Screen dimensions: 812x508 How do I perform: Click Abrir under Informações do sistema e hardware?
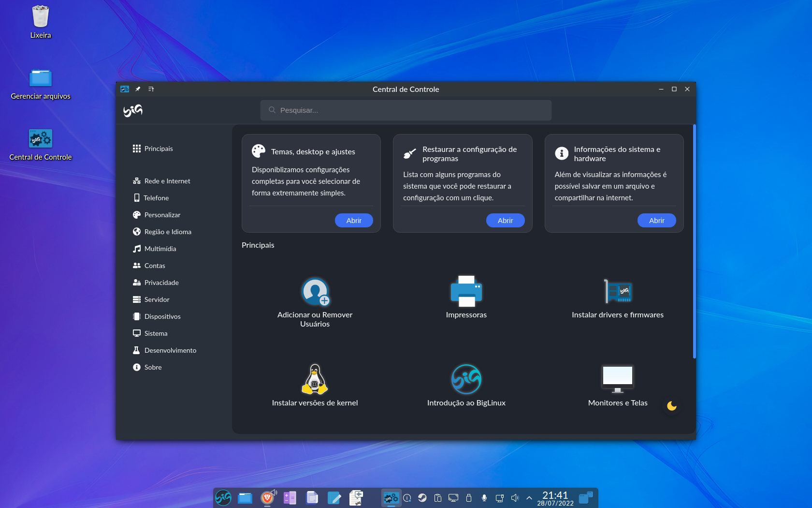tap(656, 221)
